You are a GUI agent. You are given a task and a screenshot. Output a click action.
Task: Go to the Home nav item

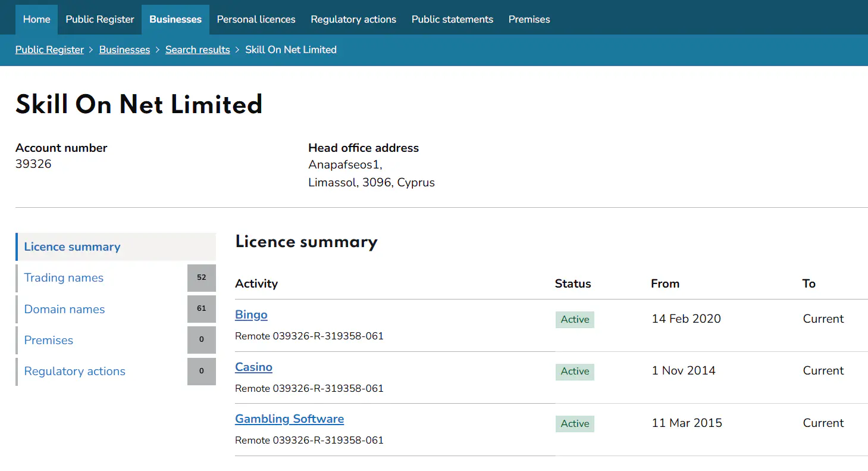click(x=36, y=20)
